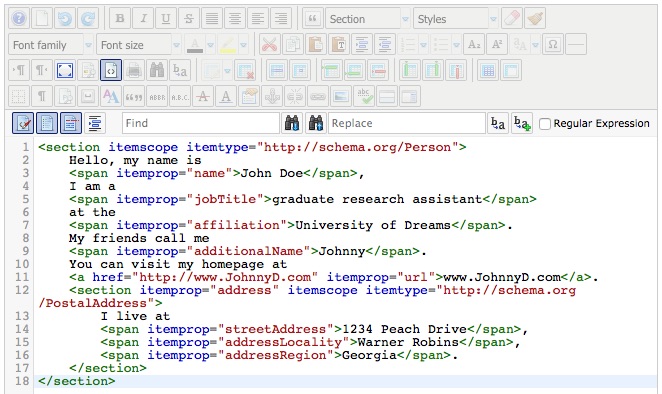Toggle underline formatting
This screenshot has width=662, height=394.
click(166, 19)
